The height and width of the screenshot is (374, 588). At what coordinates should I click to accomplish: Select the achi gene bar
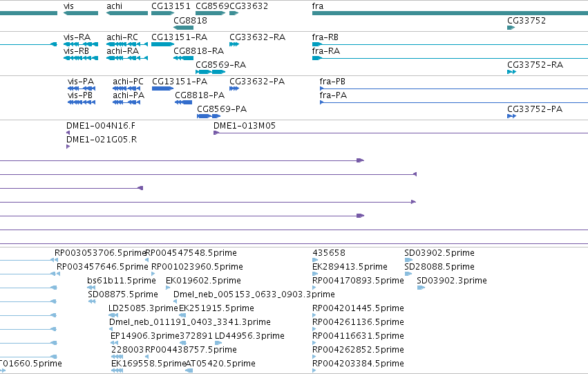pyautogui.click(x=126, y=13)
